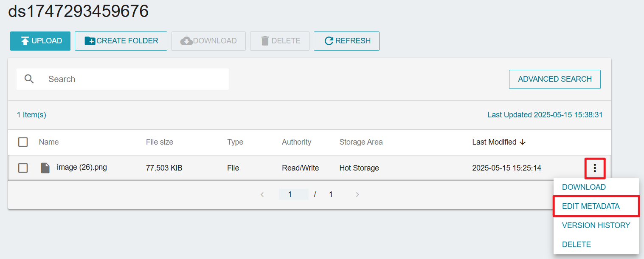
Task: Click the current page number field
Action: (x=293, y=194)
